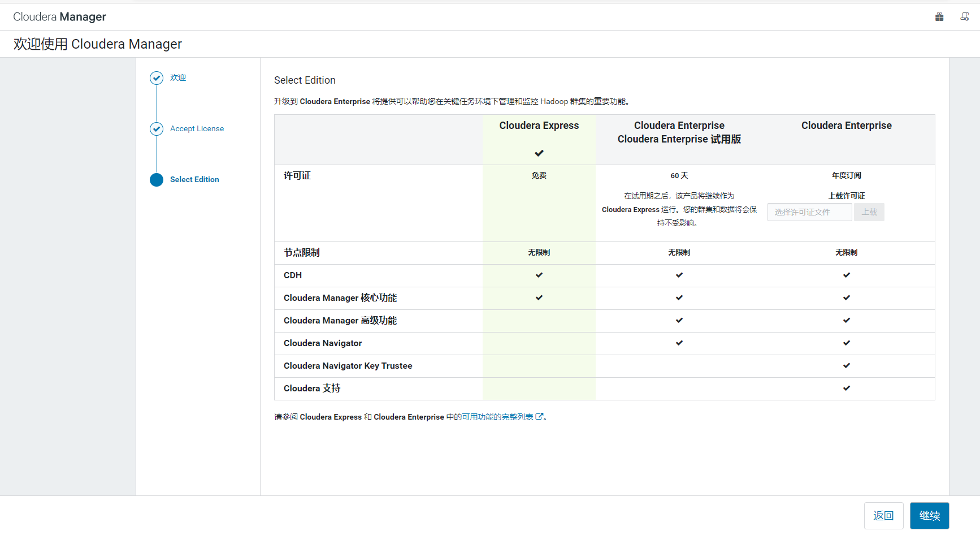Click the Cloudera 支持 row label
Screen dimensions: 980x535
(x=312, y=389)
